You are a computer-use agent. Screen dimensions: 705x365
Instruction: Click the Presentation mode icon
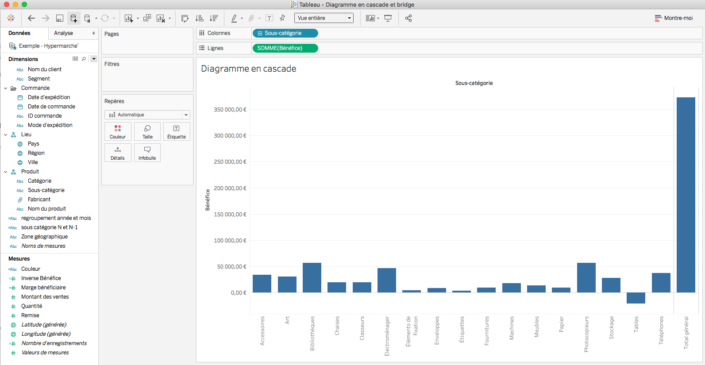coord(388,18)
